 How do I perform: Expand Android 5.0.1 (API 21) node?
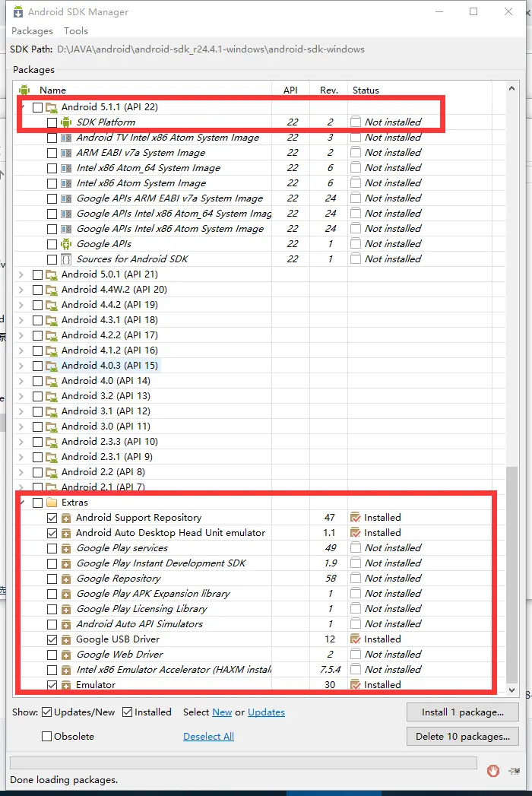[x=21, y=274]
